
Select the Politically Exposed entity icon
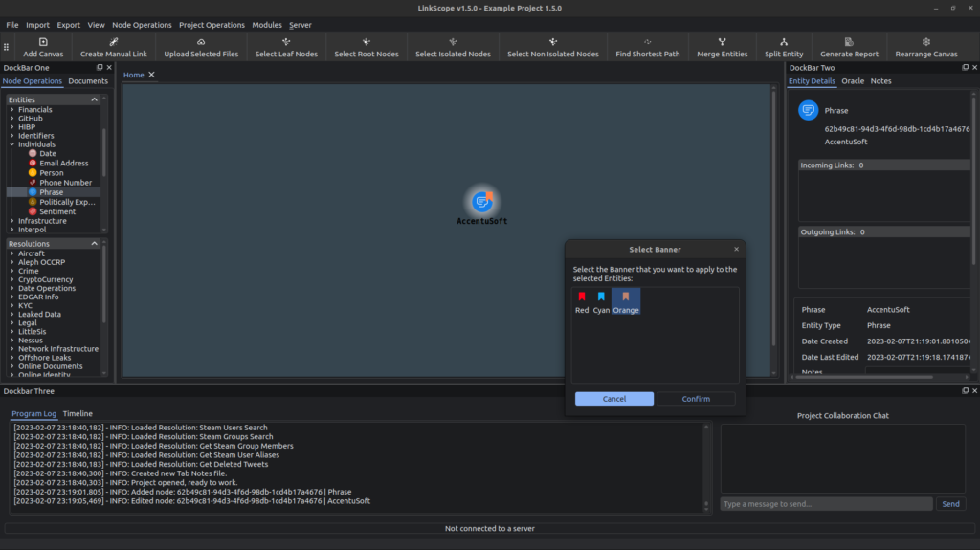click(33, 202)
